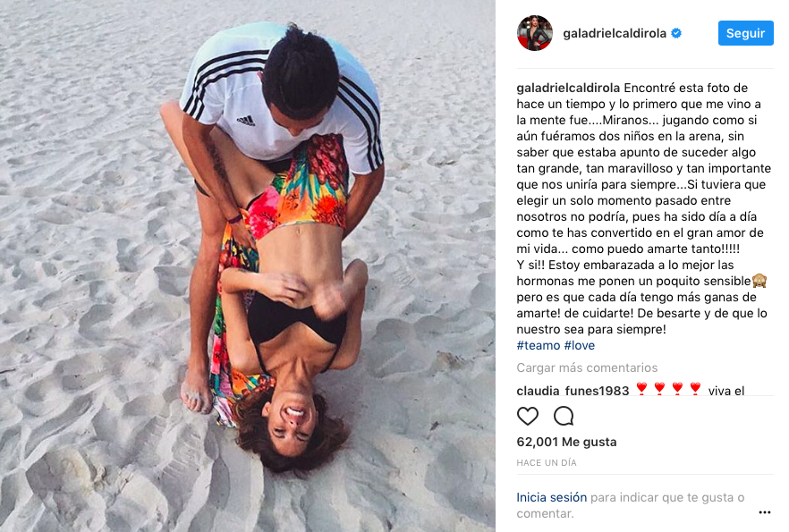Open the profile avatar picture
Screen dimensions: 789x532
pyautogui.click(x=535, y=33)
